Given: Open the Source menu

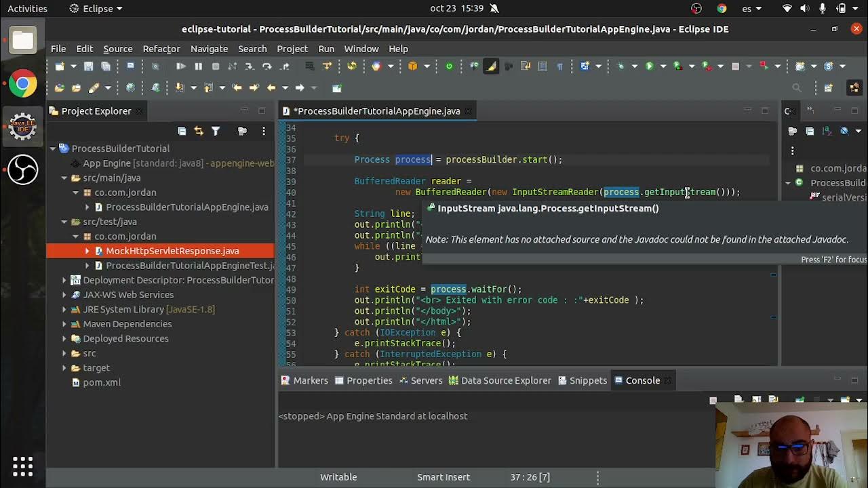Looking at the screenshot, I should pos(118,49).
